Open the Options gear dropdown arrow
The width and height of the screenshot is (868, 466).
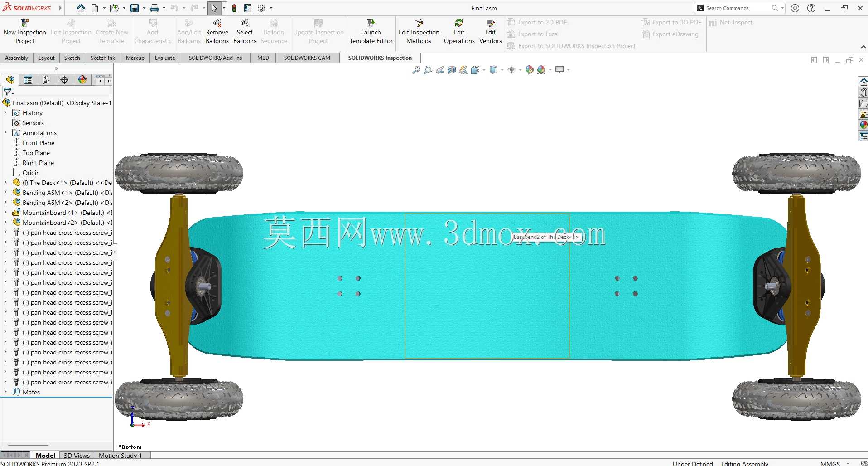[x=271, y=8]
